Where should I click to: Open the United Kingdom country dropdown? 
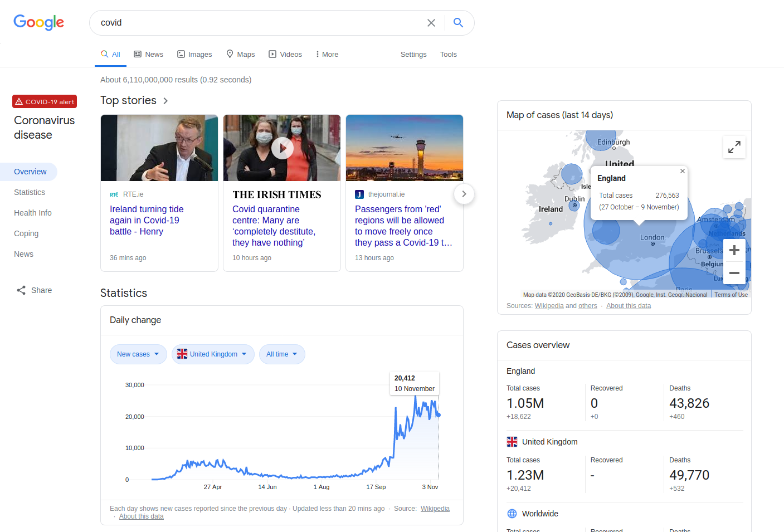pos(213,354)
